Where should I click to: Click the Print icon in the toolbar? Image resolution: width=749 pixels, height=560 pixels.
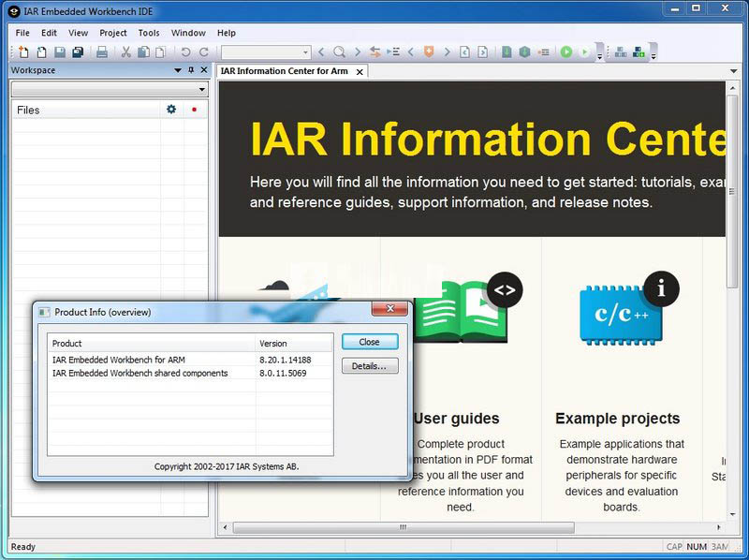click(103, 53)
